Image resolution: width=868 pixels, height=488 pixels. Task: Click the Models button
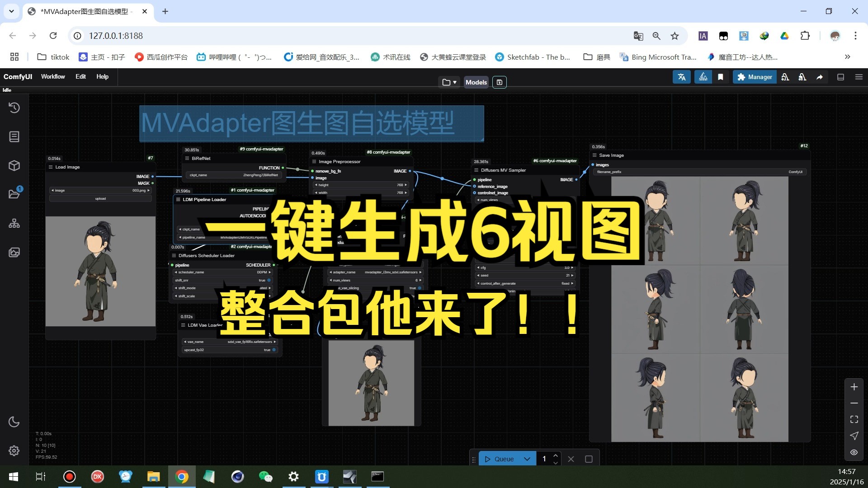(476, 82)
